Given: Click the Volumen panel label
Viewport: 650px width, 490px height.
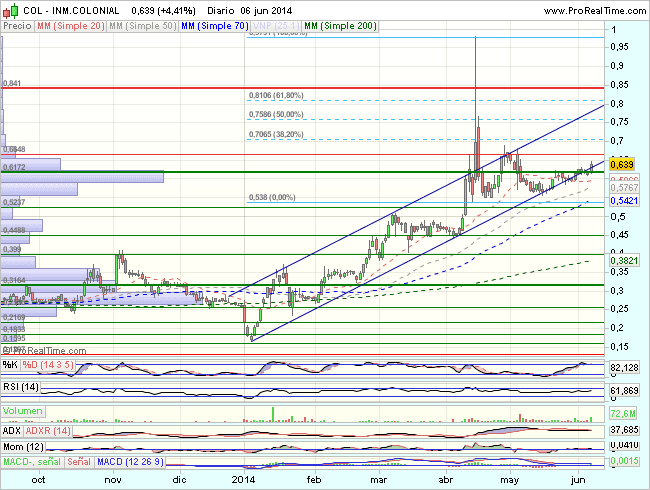Looking at the screenshot, I should (23, 411).
